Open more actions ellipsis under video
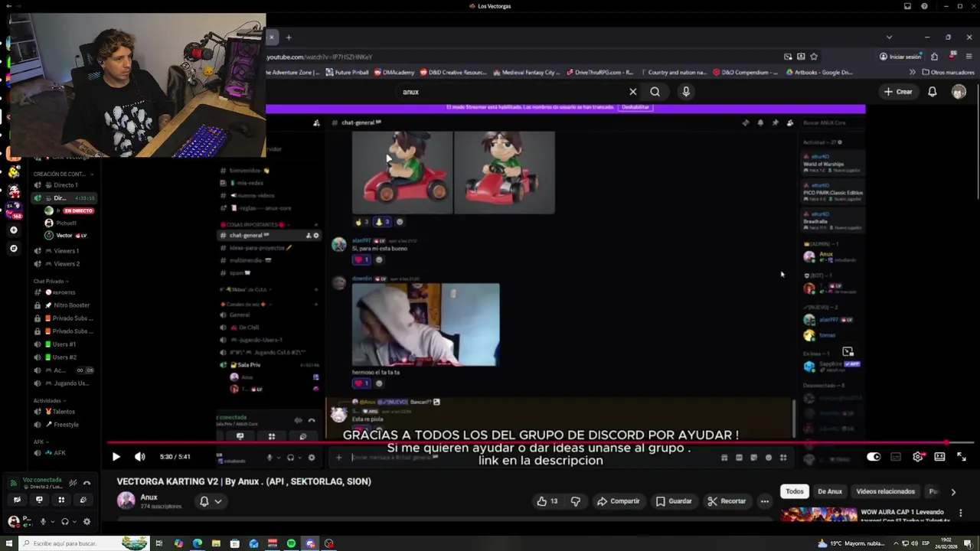980x551 pixels. click(x=764, y=501)
